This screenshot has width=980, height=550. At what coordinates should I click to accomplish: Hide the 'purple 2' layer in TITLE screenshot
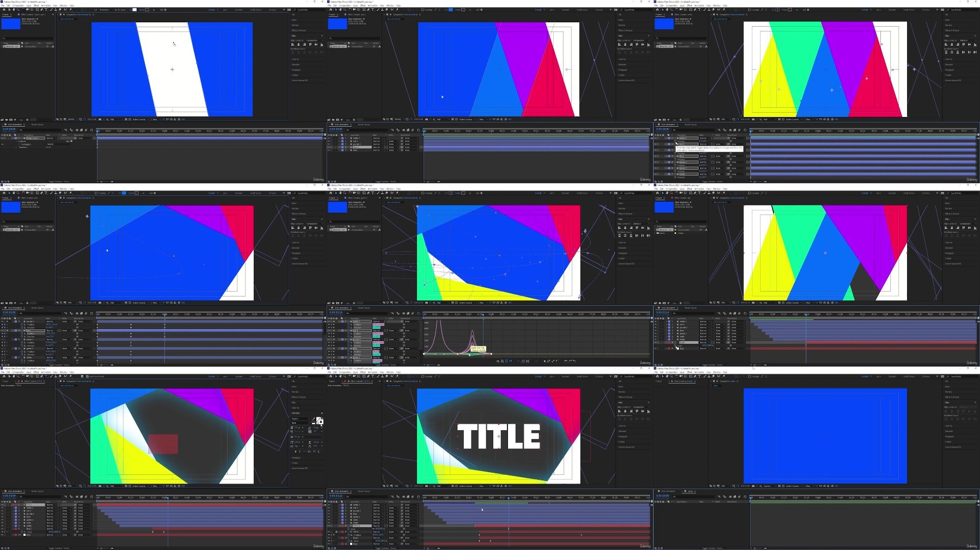[x=329, y=511]
